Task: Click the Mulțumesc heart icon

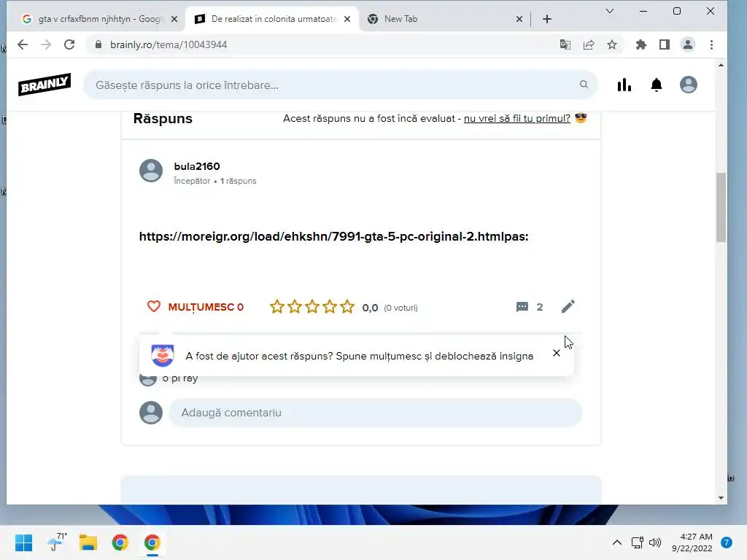Action: click(154, 306)
